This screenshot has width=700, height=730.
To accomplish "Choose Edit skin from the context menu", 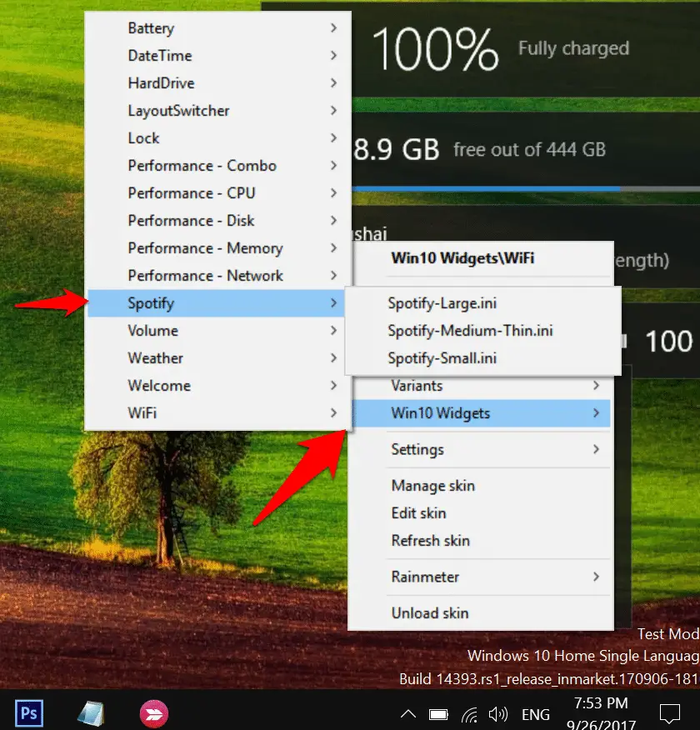I will pos(481,513).
